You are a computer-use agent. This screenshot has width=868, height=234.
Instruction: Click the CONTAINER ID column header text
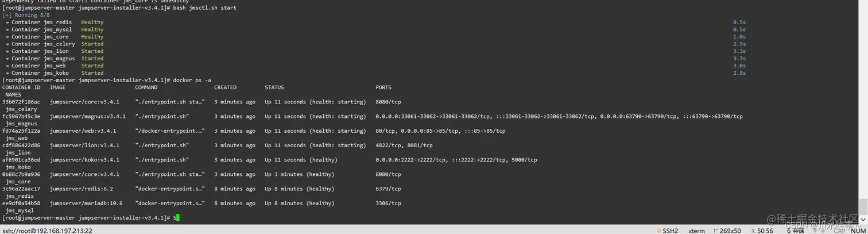21,87
